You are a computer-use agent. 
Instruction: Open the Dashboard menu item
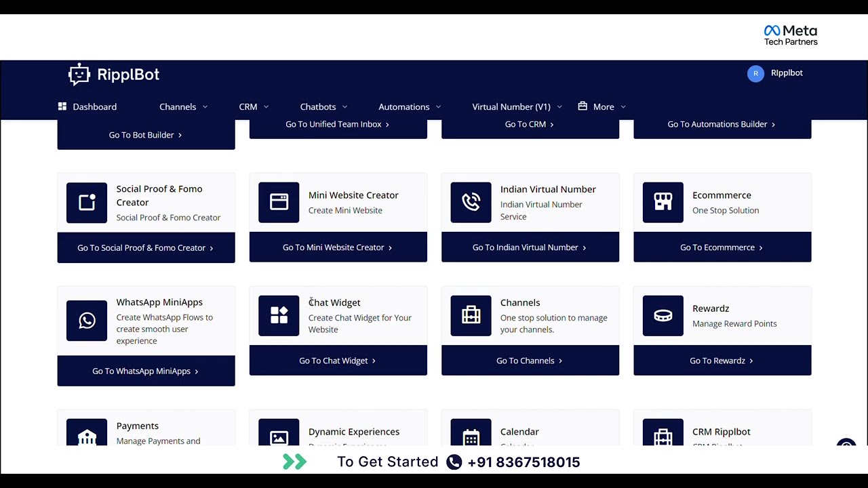point(87,106)
